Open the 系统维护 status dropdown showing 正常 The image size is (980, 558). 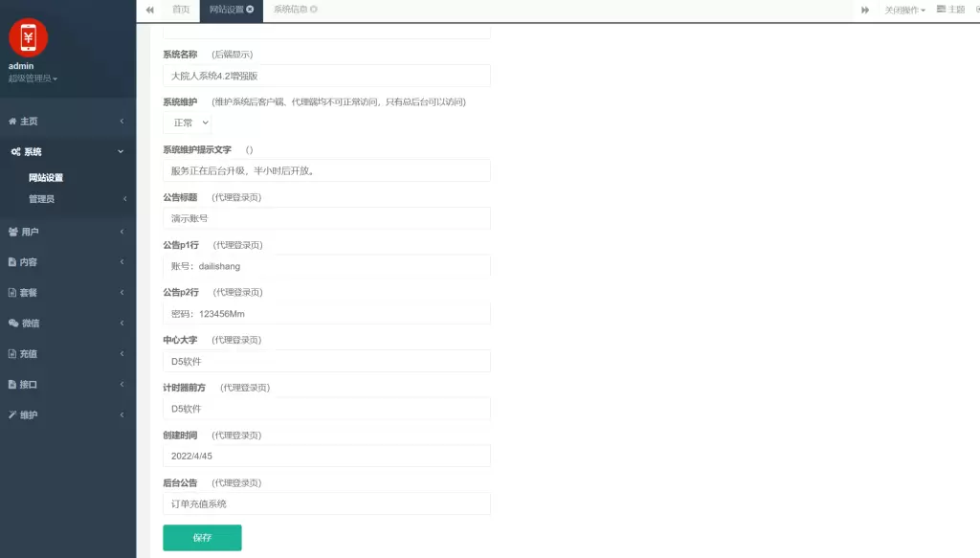(187, 123)
